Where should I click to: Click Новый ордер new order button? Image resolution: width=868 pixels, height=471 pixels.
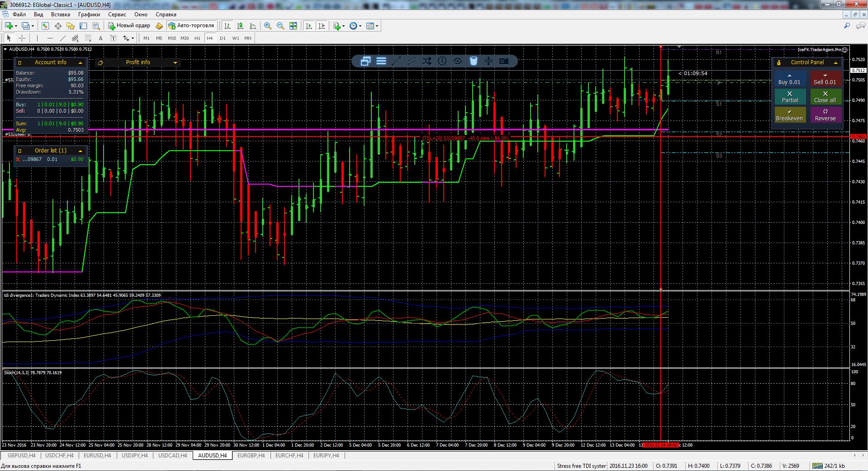[x=129, y=26]
